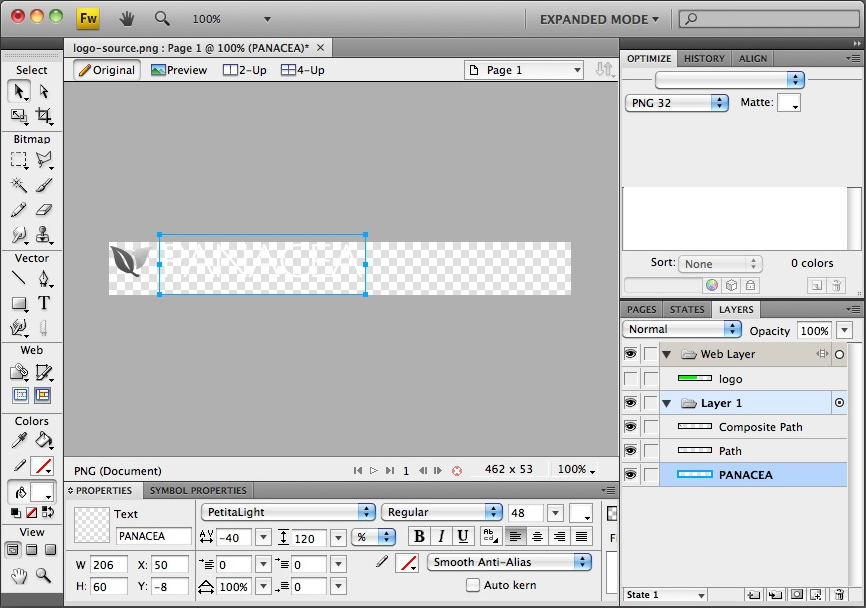Image resolution: width=866 pixels, height=608 pixels.
Task: Select the Text tool in Vector section
Action: coord(44,303)
